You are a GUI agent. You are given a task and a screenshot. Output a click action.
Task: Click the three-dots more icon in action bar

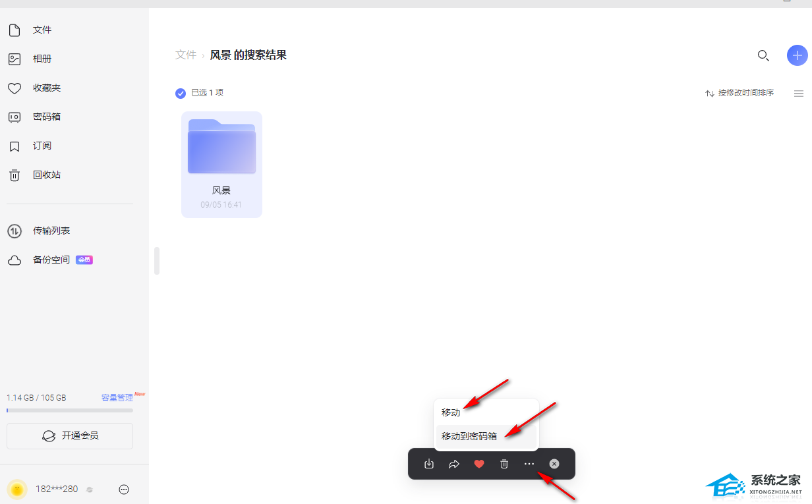click(529, 464)
